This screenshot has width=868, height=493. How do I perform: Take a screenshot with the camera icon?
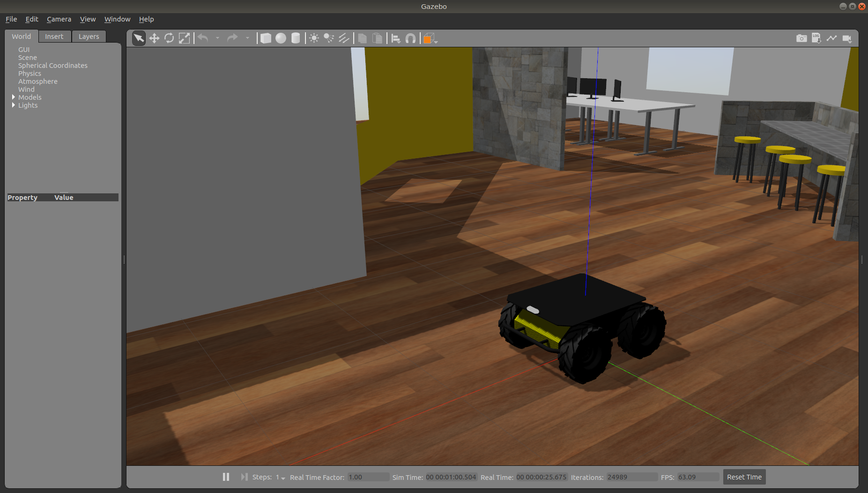[801, 38]
